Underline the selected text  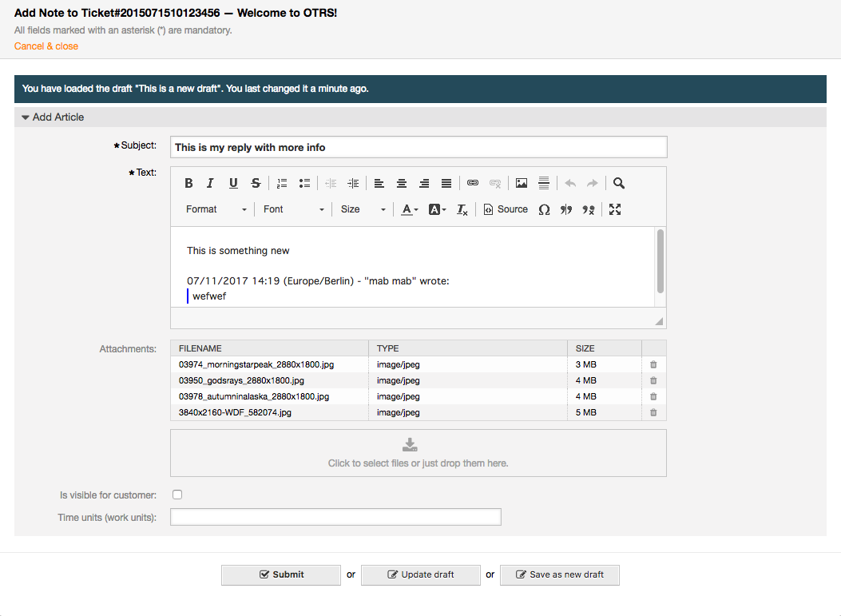(233, 183)
